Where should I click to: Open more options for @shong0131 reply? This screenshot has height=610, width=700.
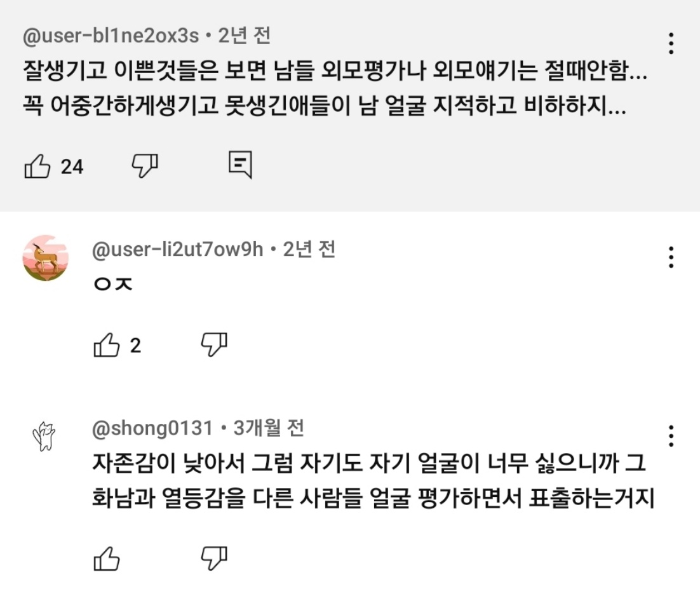point(671,436)
